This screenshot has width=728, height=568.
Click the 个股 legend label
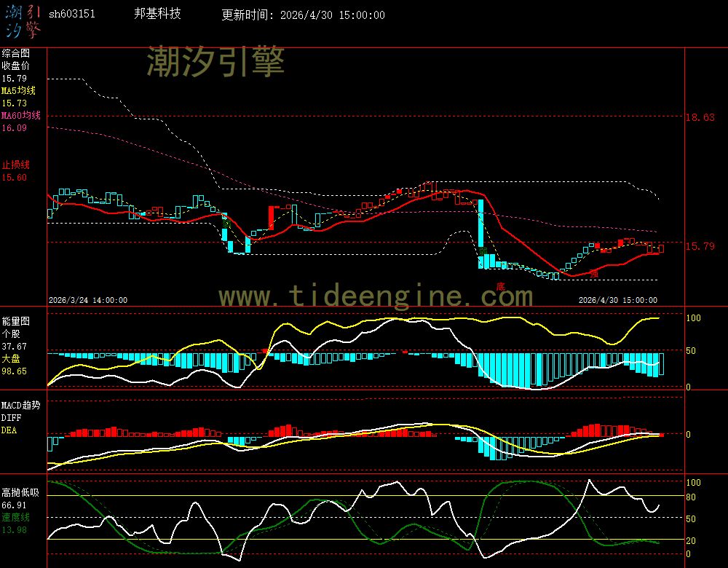pos(11,334)
